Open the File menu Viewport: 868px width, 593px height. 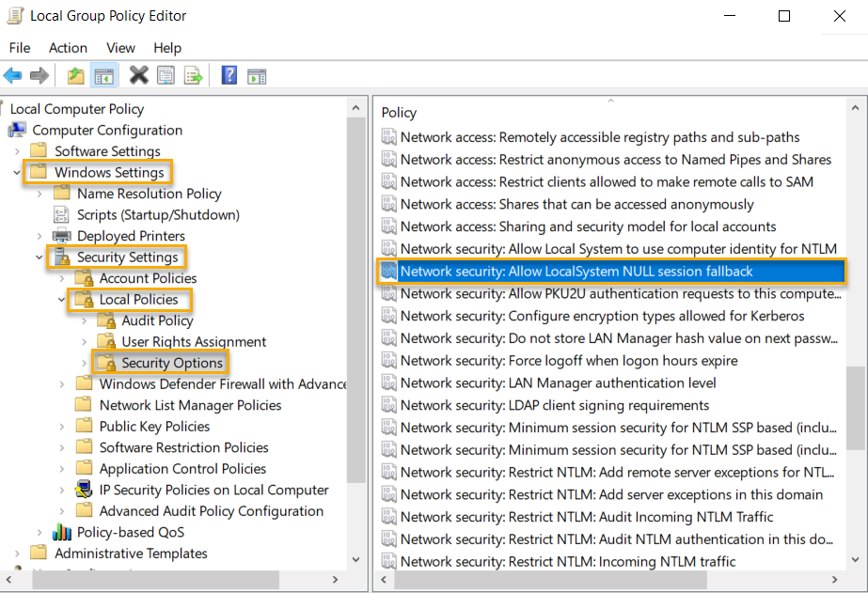coord(19,48)
